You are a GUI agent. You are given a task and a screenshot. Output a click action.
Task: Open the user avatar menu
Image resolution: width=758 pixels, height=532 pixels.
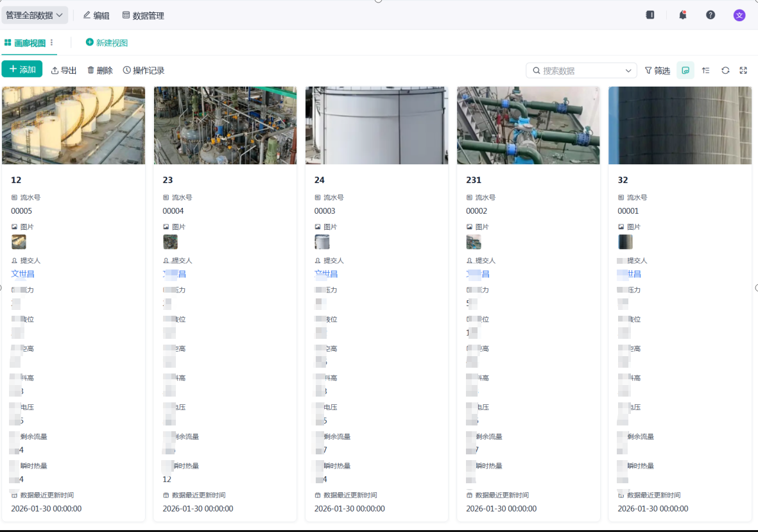(x=739, y=15)
